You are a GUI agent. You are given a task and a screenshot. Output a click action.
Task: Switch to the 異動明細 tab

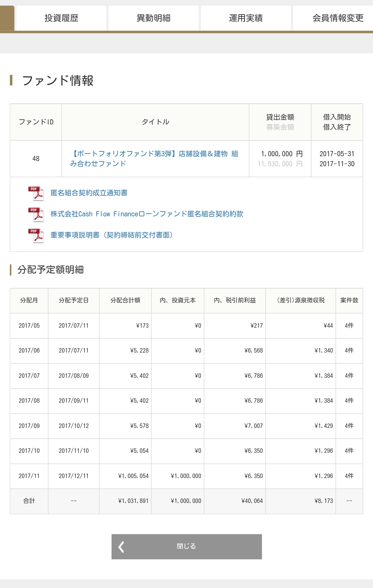(x=154, y=18)
